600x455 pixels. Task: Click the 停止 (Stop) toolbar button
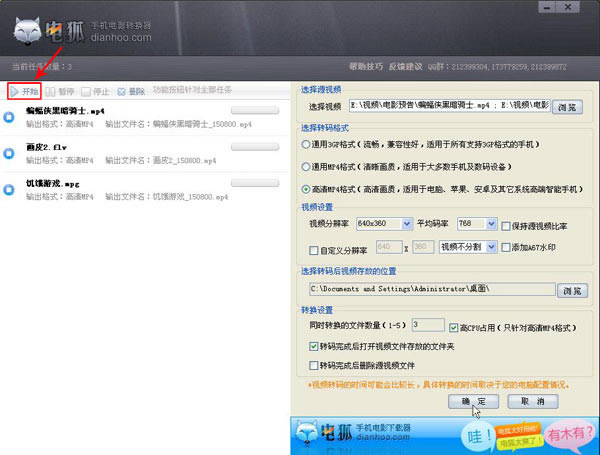tap(95, 91)
